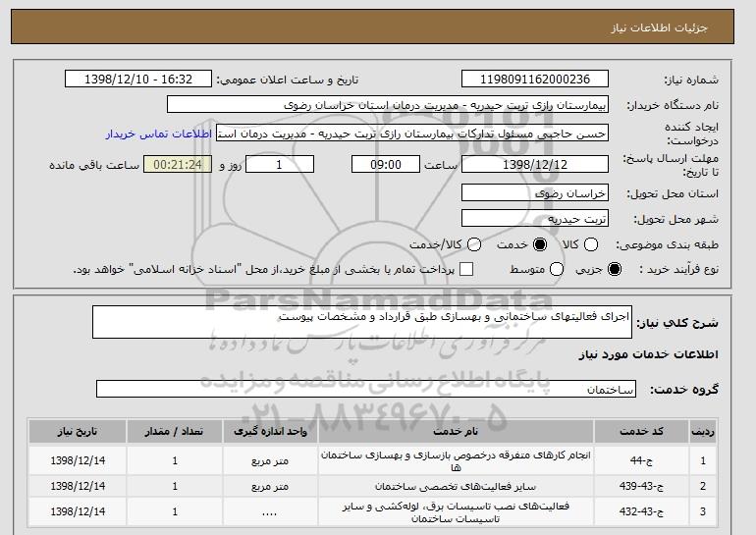This screenshot has height=535, width=756.
Task: Choose the متوسط purchase process option
Action: (x=557, y=269)
